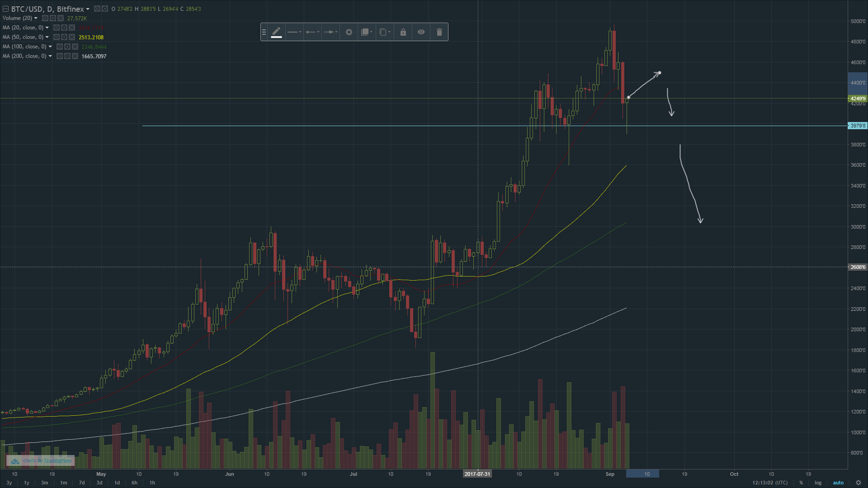Hide the selected drawing using eye icon
The height and width of the screenshot is (488, 868).
(421, 32)
